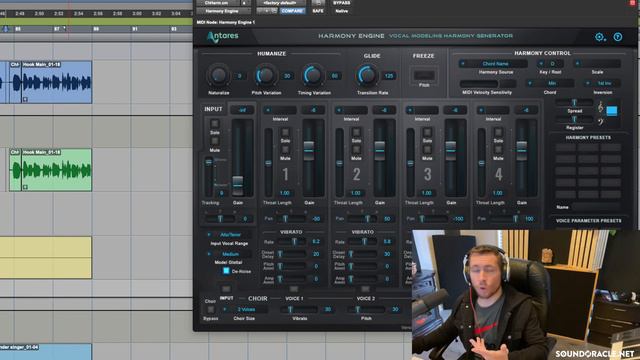The width and height of the screenshot is (640, 360).
Task: Solo the Input channel
Action: click(x=215, y=124)
